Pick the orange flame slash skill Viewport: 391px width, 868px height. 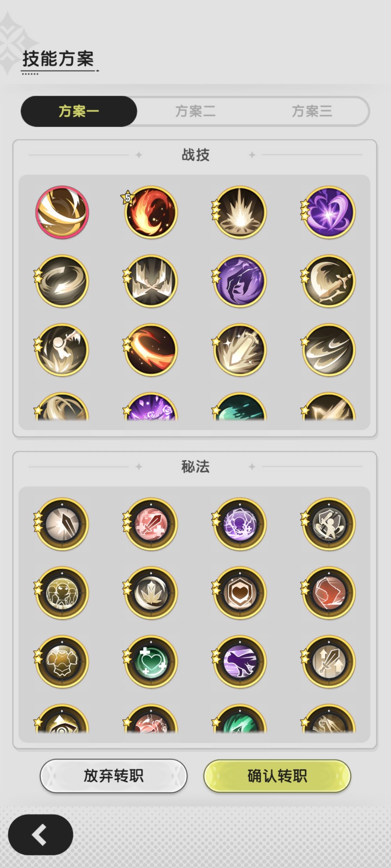pos(151,350)
